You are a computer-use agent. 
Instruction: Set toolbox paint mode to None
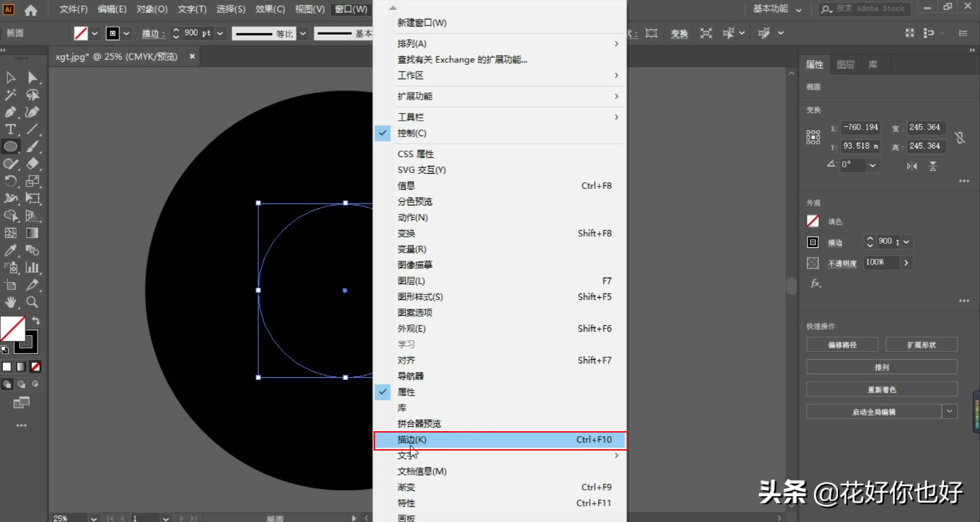tap(35, 367)
